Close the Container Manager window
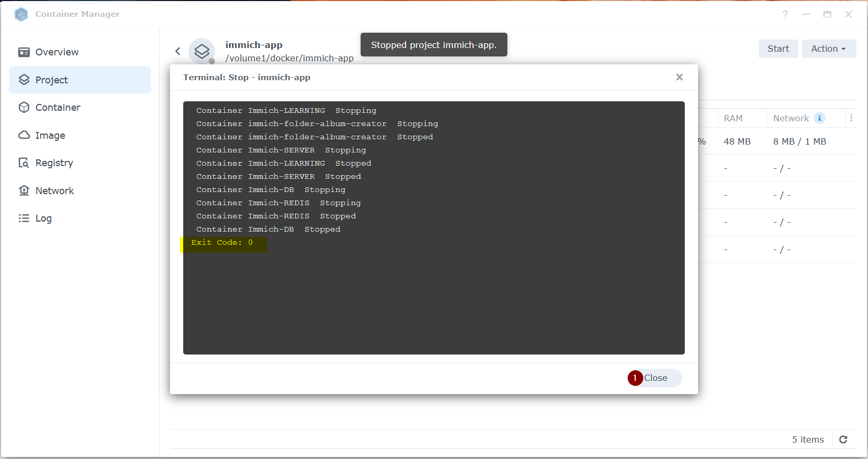The height and width of the screenshot is (459, 868). [848, 14]
